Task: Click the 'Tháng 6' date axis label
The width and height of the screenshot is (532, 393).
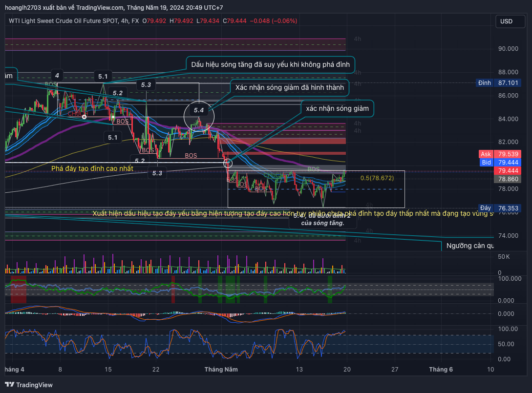Action: [441, 370]
